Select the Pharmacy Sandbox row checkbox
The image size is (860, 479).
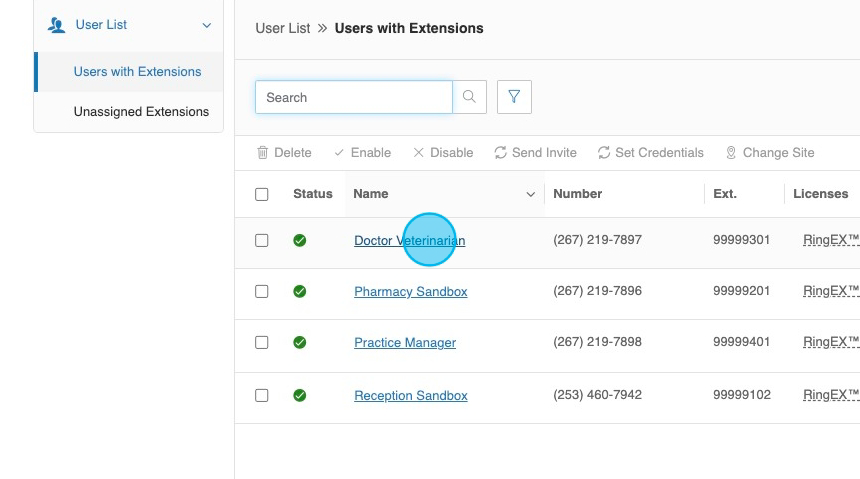click(x=262, y=292)
